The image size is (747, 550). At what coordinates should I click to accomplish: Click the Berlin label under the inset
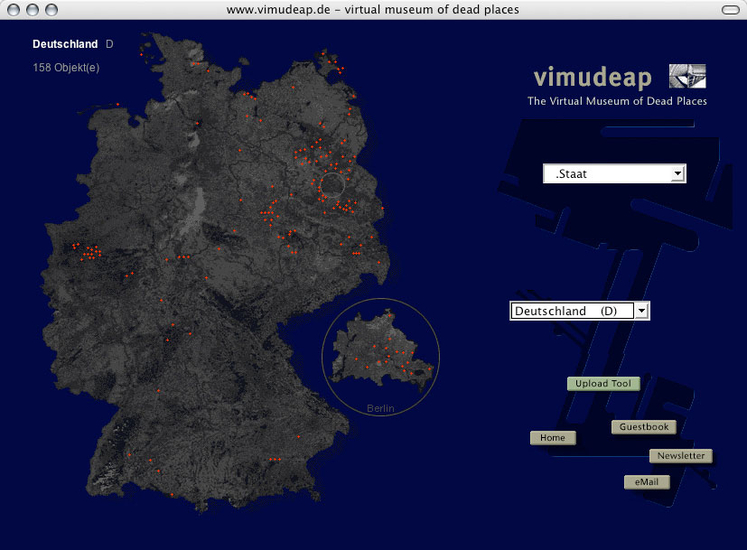point(381,408)
